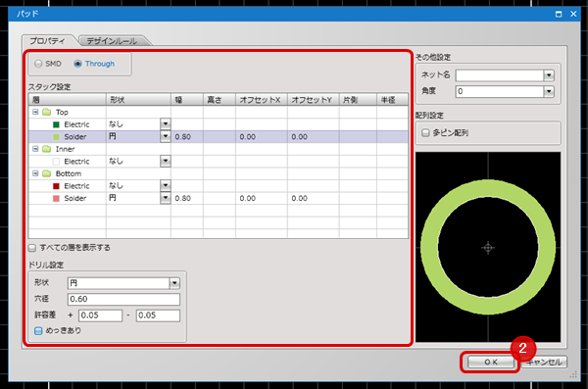The width and height of the screenshot is (588, 389).
Task: Click the Inner folder icon
Action: (x=46, y=149)
